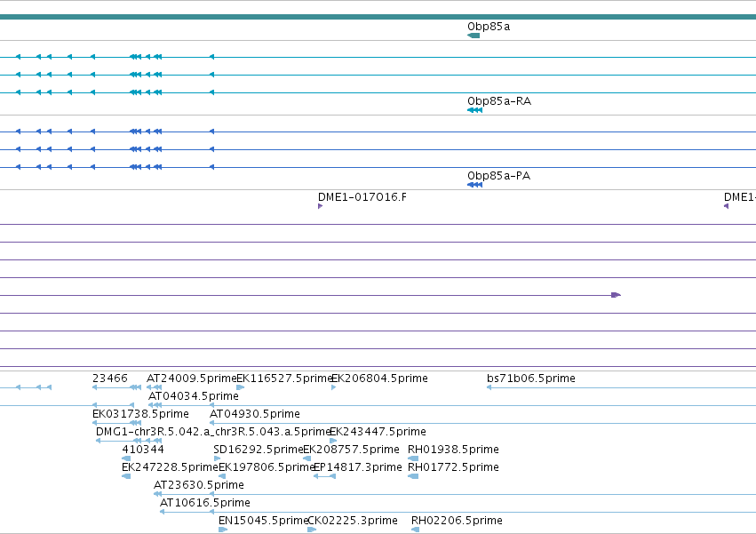
Task: Select the 23466 feature line glyph
Action: (116, 387)
